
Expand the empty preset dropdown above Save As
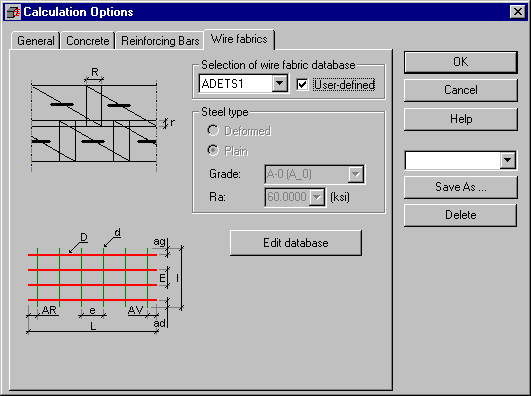pos(508,160)
